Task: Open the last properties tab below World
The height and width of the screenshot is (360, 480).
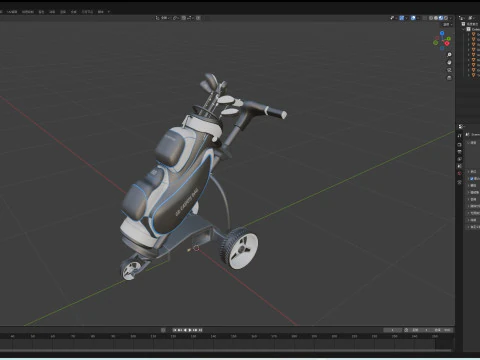Action: click(459, 182)
